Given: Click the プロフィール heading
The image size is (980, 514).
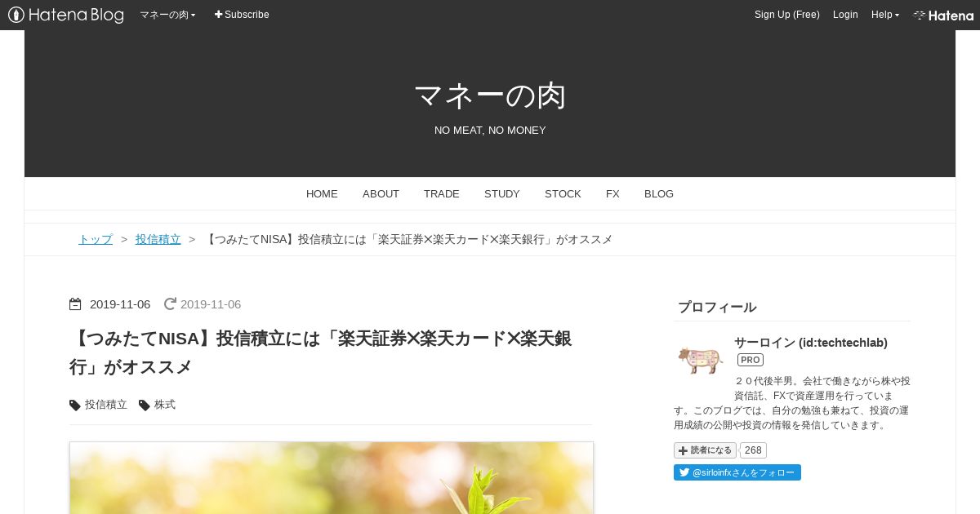Looking at the screenshot, I should click(717, 308).
